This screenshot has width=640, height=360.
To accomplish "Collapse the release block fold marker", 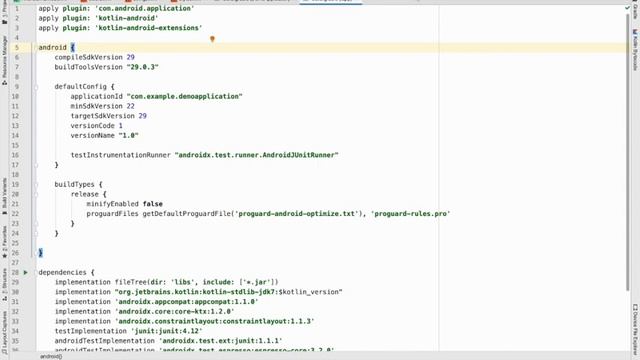I will click(x=36, y=194).
